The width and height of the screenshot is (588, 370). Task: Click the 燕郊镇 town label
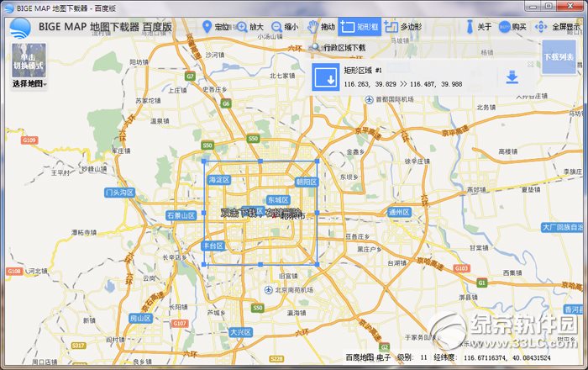pyautogui.click(x=476, y=189)
